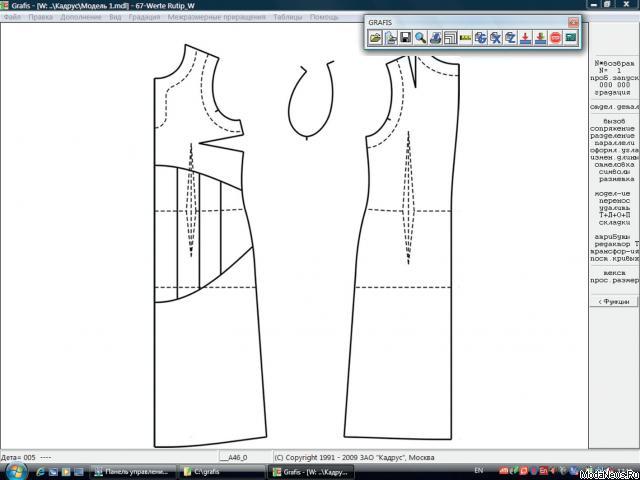Click 'проб. запуск' in the side panel
Image resolution: width=640 pixels, height=480 pixels.
[x=614, y=78]
